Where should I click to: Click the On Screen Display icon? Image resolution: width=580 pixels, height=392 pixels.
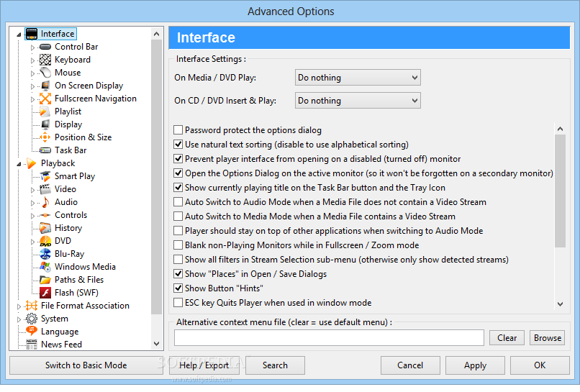tap(45, 86)
